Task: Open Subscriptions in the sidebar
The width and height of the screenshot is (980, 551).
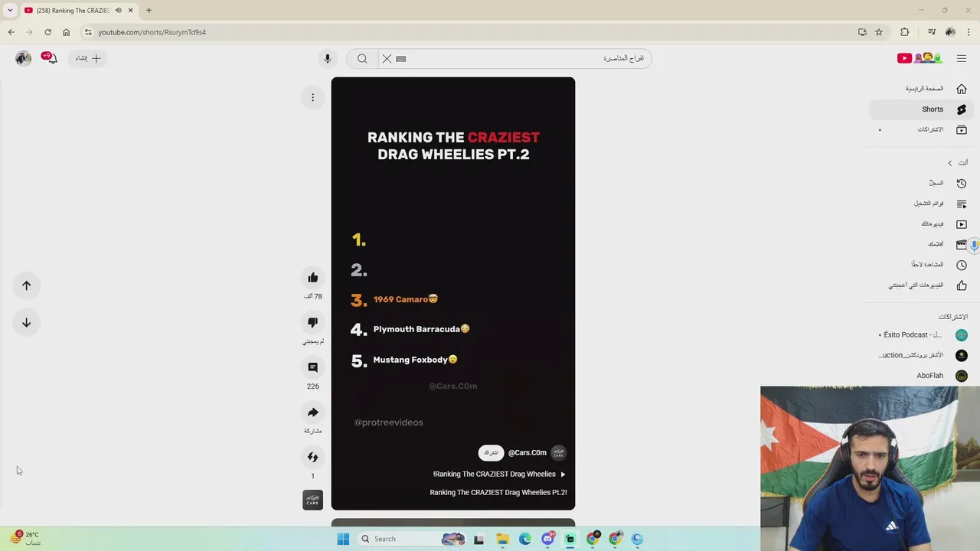Action: (922, 129)
